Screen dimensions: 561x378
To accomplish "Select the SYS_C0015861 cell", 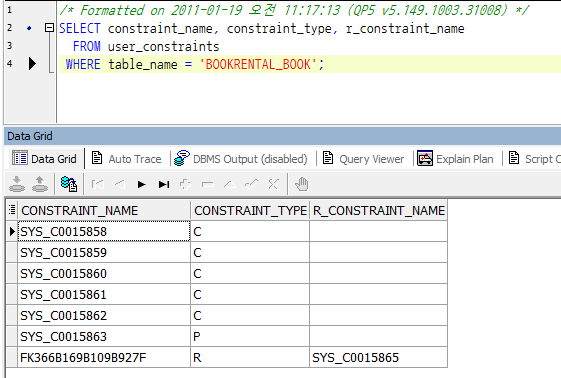I will 104,295.
